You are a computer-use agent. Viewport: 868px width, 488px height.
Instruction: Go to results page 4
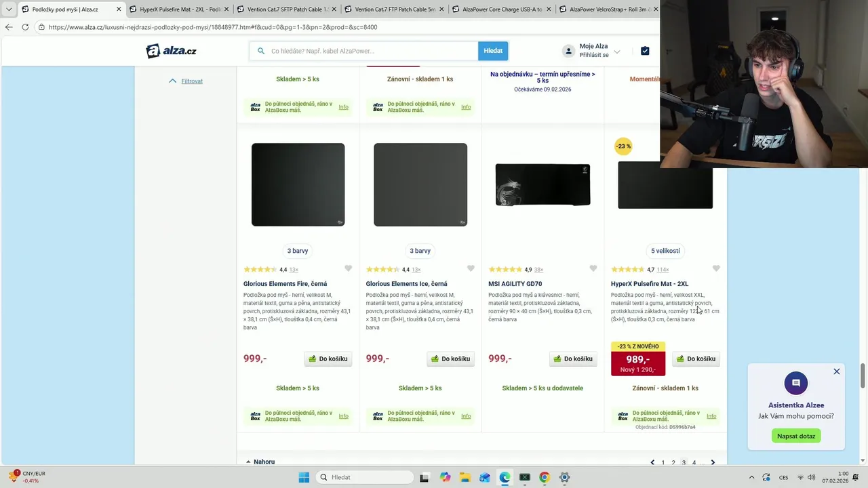(x=694, y=462)
